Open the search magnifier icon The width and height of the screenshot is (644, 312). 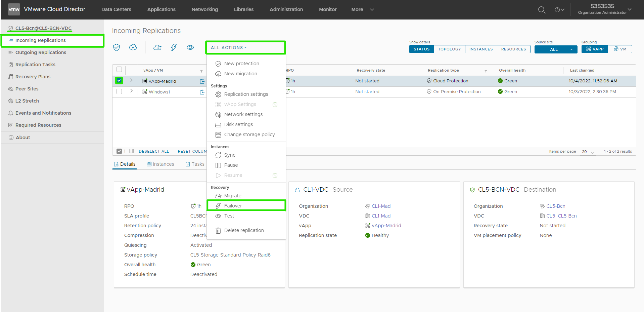542,10
